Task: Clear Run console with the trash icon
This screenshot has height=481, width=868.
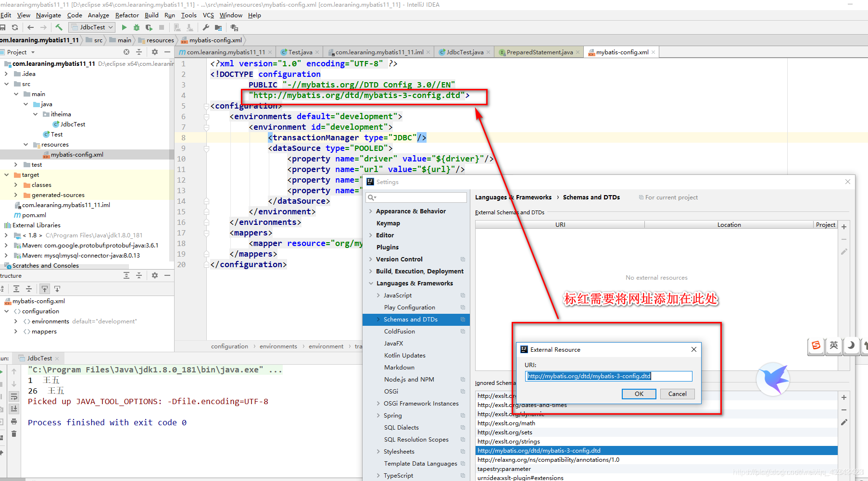Action: 14,433
